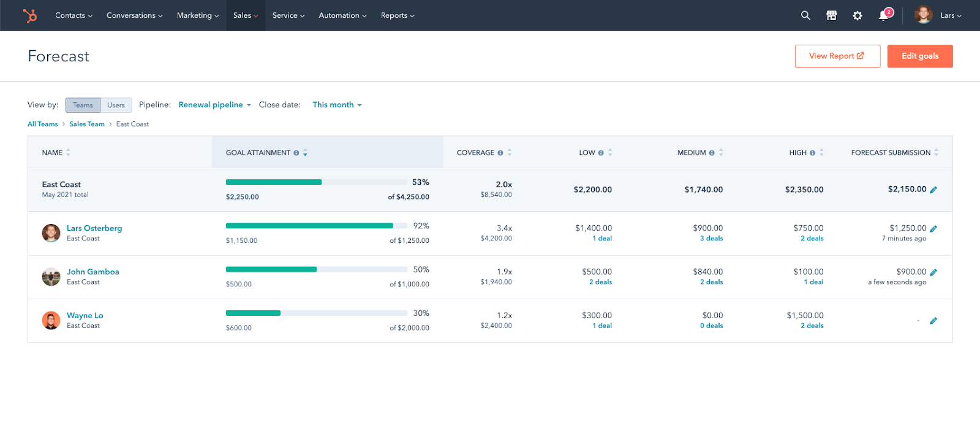Click the View Report button
This screenshot has height=429, width=980.
(837, 56)
